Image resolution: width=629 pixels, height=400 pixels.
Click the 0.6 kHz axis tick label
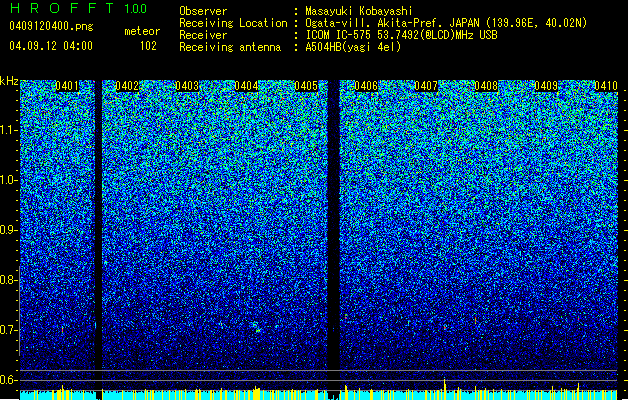point(8,380)
